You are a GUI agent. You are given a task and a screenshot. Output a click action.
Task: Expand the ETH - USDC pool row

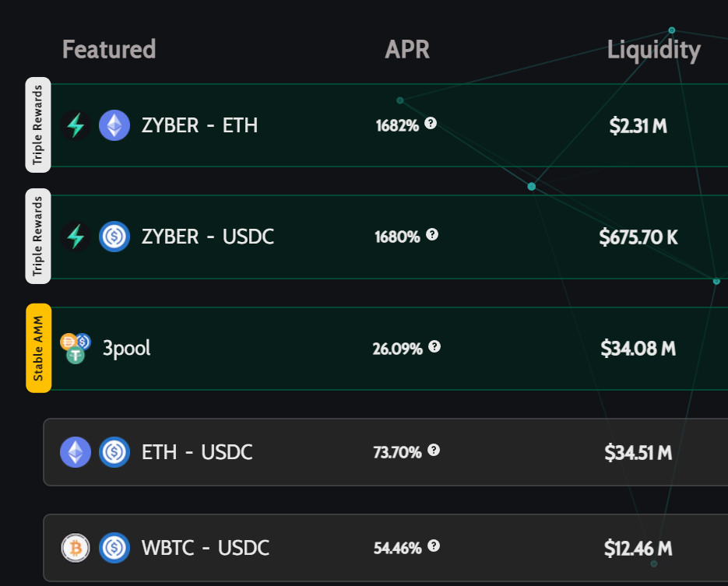click(385, 452)
